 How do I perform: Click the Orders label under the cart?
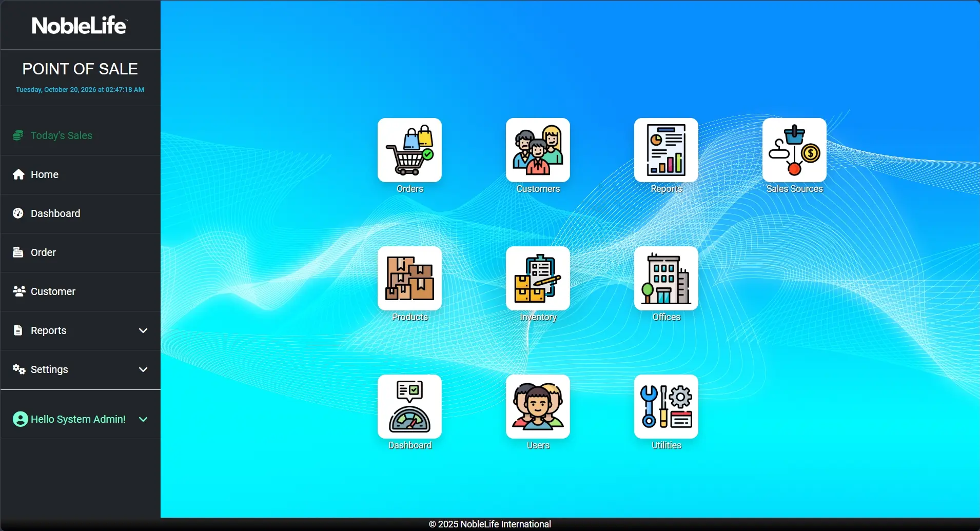[x=410, y=189]
